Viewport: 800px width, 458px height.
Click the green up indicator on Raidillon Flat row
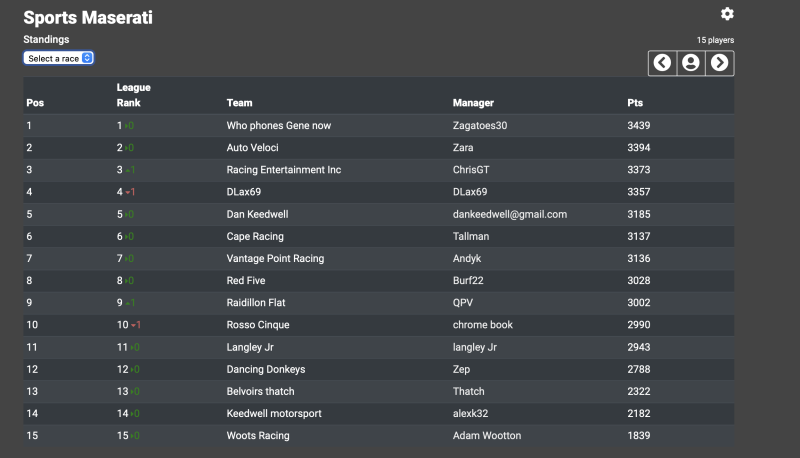(x=128, y=303)
